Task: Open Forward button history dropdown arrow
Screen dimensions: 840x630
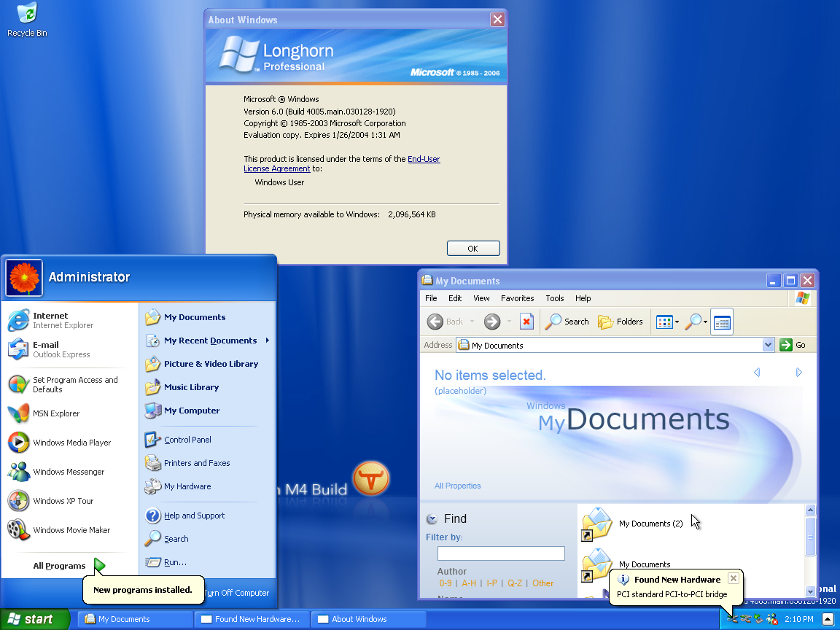Action: (509, 322)
